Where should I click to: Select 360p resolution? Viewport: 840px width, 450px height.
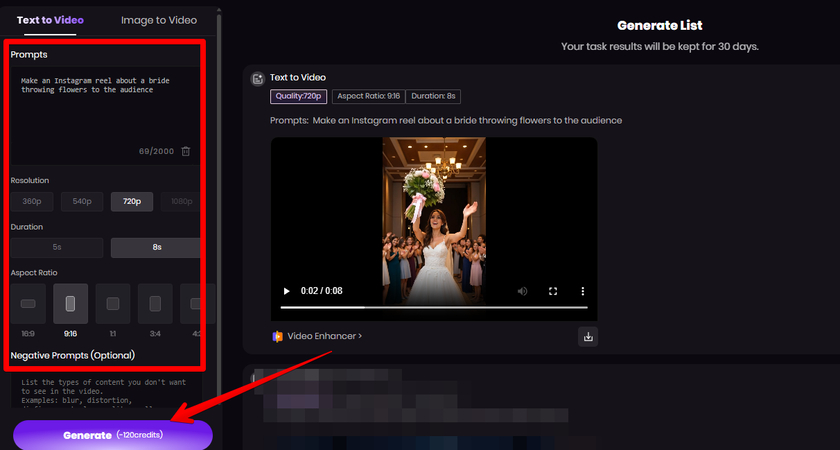pos(31,202)
